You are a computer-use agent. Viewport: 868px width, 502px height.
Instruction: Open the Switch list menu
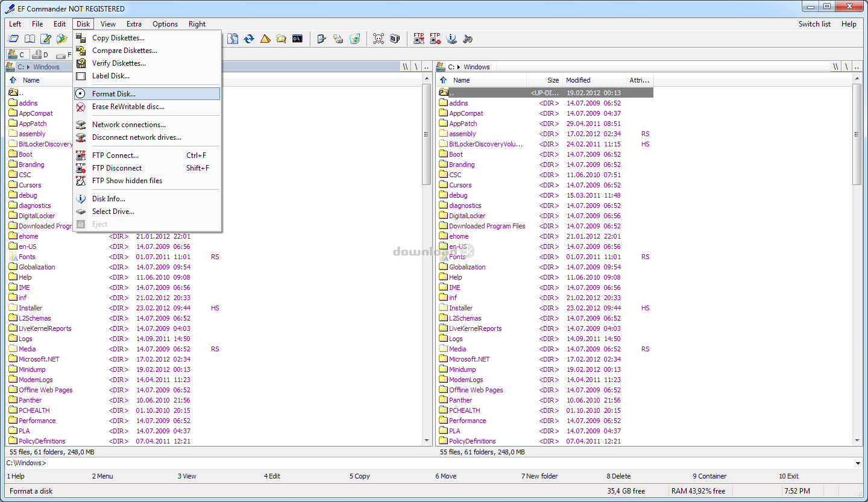tap(814, 24)
